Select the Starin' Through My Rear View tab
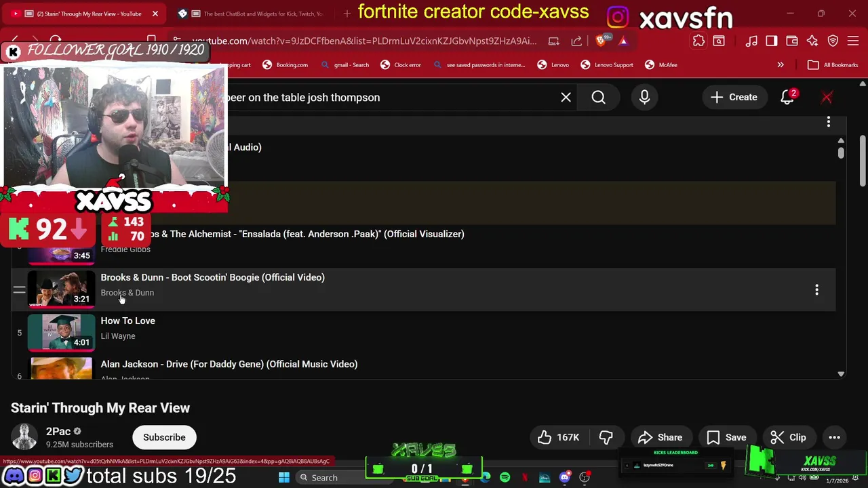 85,14
